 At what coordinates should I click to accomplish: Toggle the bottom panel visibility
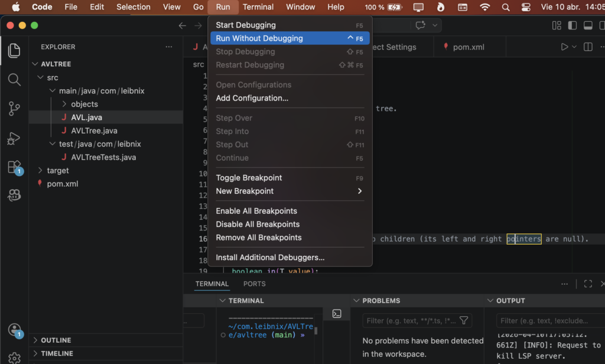click(x=587, y=25)
